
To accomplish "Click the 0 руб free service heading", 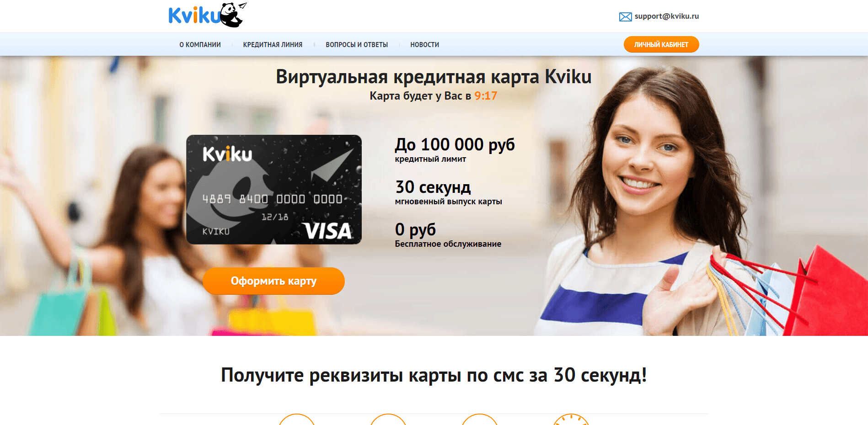I will coord(415,229).
